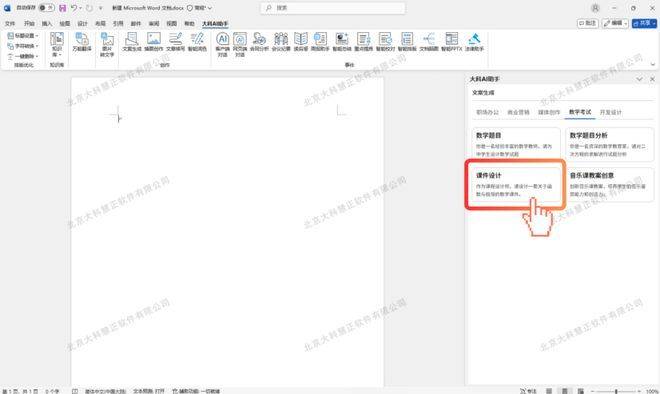Save the document with the floppy icon
This screenshot has height=394, width=660.
[62, 8]
